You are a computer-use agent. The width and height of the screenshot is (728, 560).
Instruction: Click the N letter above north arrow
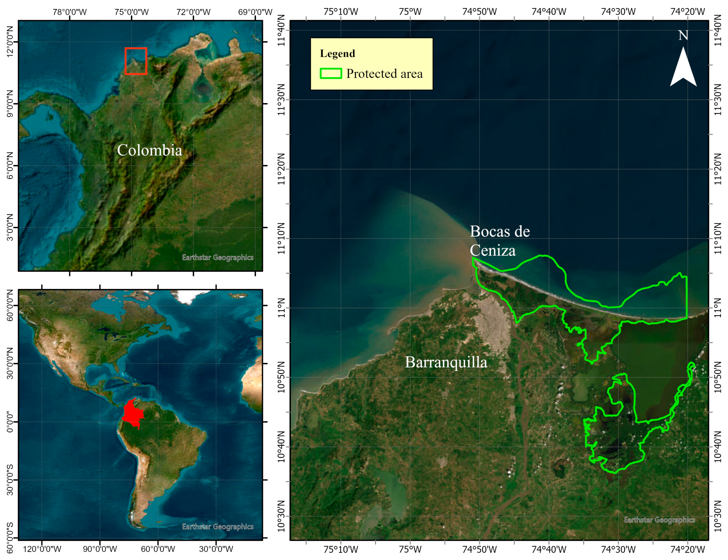683,35
